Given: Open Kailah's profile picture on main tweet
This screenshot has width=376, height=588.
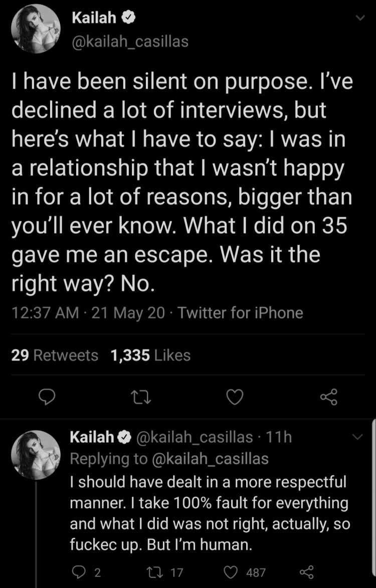Looking at the screenshot, I should tap(36, 29).
